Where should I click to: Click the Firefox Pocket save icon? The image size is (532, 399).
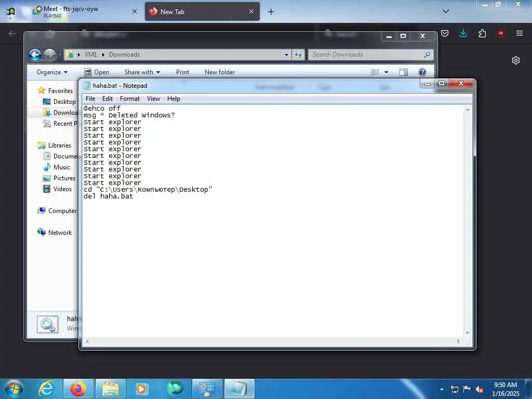[445, 33]
